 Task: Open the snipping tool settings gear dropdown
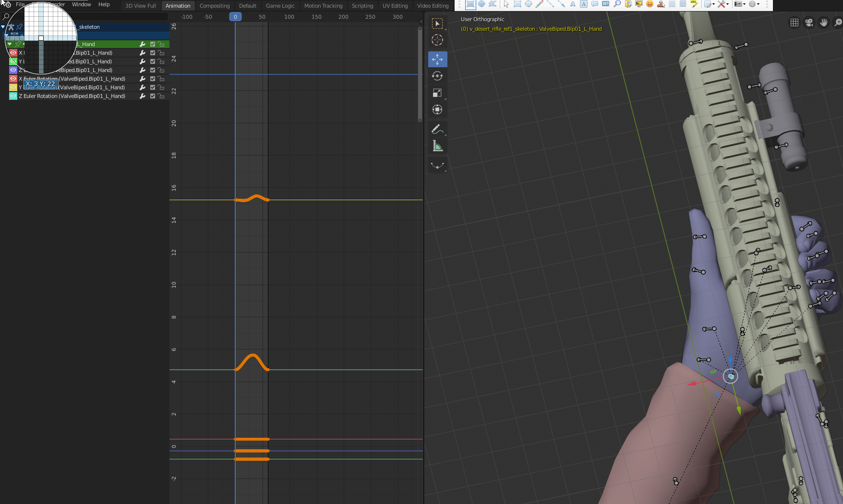tap(754, 4)
